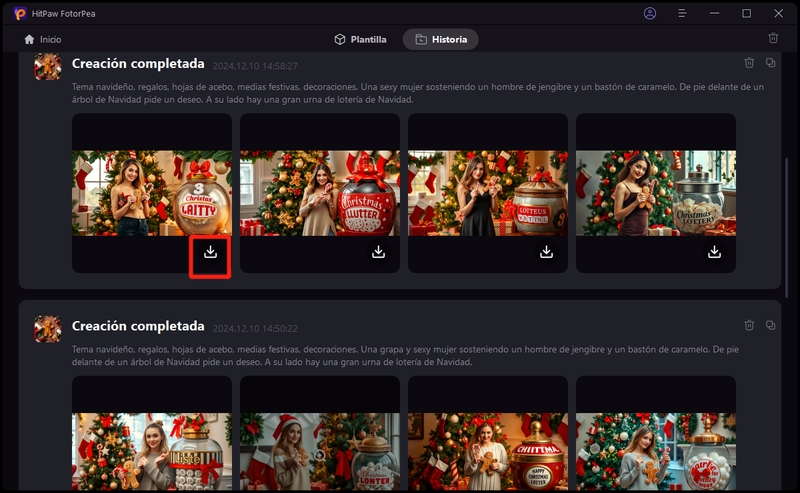The image size is (800, 493).
Task: Open the thumbnail of the woman in the black dress
Action: coord(488,193)
